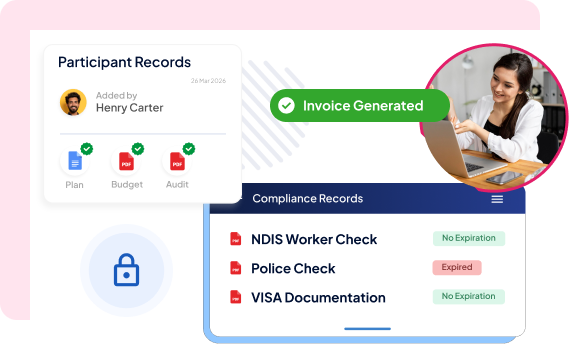Open the Budget PDF icon
This screenshot has width=580, height=360.
point(127,161)
